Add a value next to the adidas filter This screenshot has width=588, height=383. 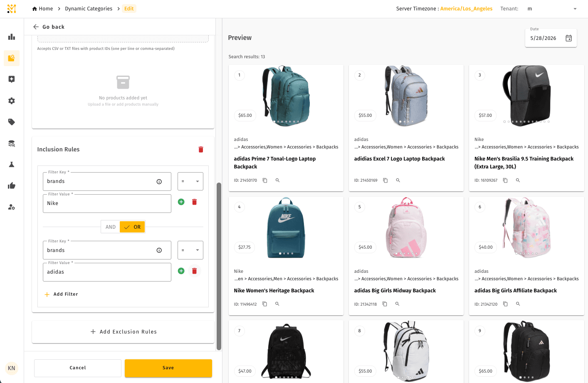[181, 271]
